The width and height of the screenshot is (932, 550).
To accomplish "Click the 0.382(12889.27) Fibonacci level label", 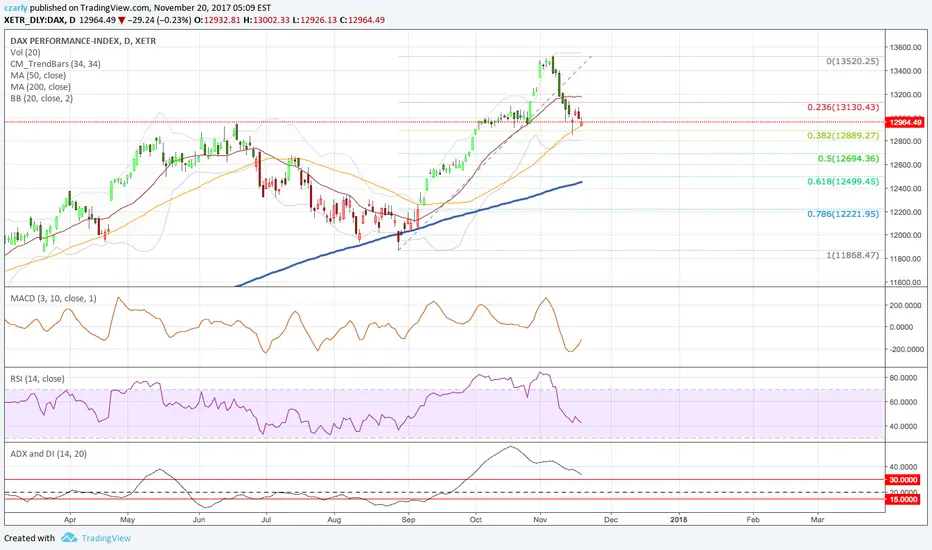I will [x=843, y=136].
